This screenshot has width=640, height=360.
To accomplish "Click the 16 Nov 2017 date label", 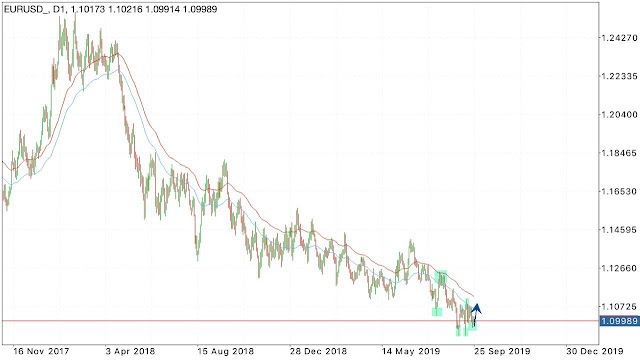I will click(x=41, y=351).
